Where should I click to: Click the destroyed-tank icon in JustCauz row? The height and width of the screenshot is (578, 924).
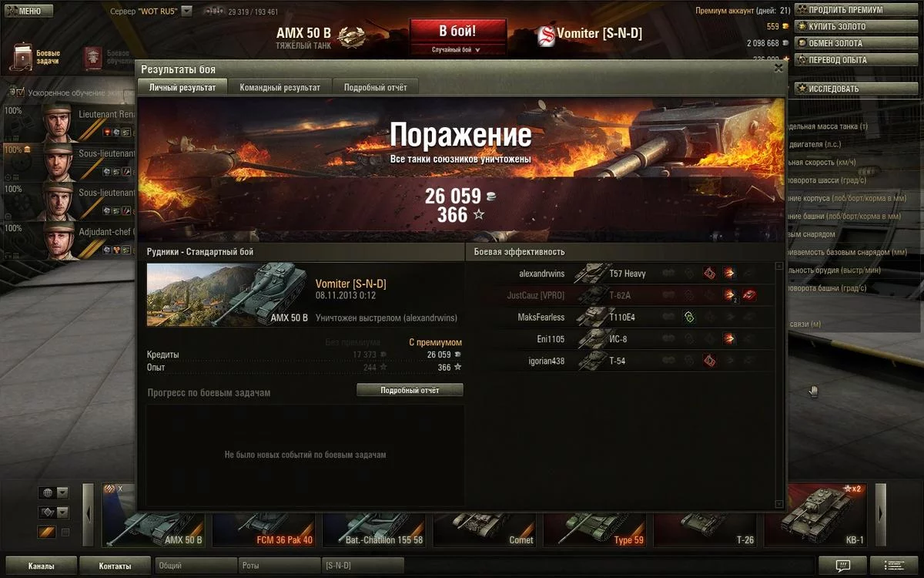point(749,295)
